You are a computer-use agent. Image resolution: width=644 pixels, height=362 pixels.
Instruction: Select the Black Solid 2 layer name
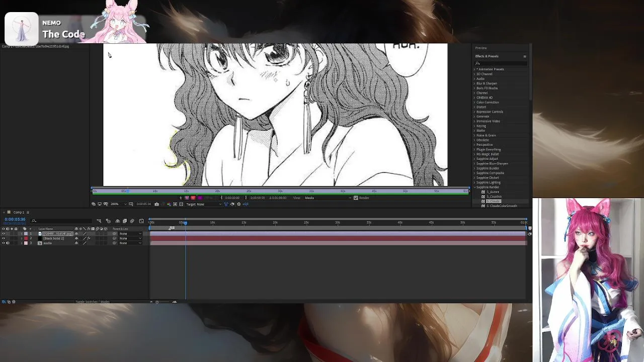[54, 238]
